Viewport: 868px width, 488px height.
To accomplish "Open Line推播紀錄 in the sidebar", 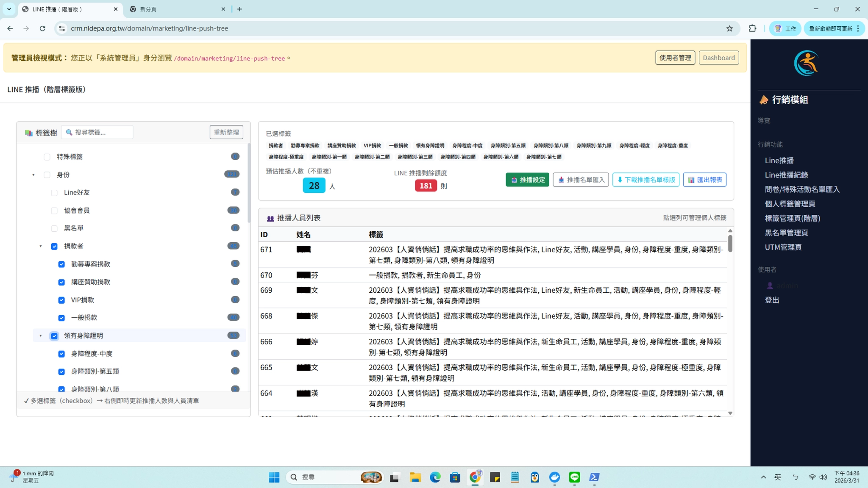I will point(786,175).
